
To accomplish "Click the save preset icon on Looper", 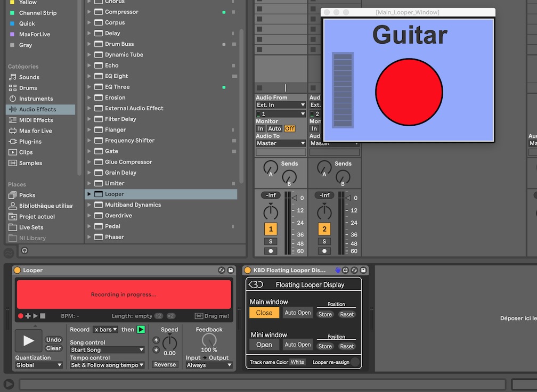I will click(x=230, y=271).
